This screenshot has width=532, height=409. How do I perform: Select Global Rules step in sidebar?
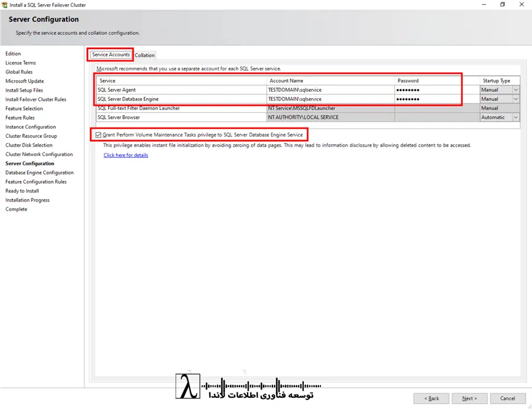[19, 72]
